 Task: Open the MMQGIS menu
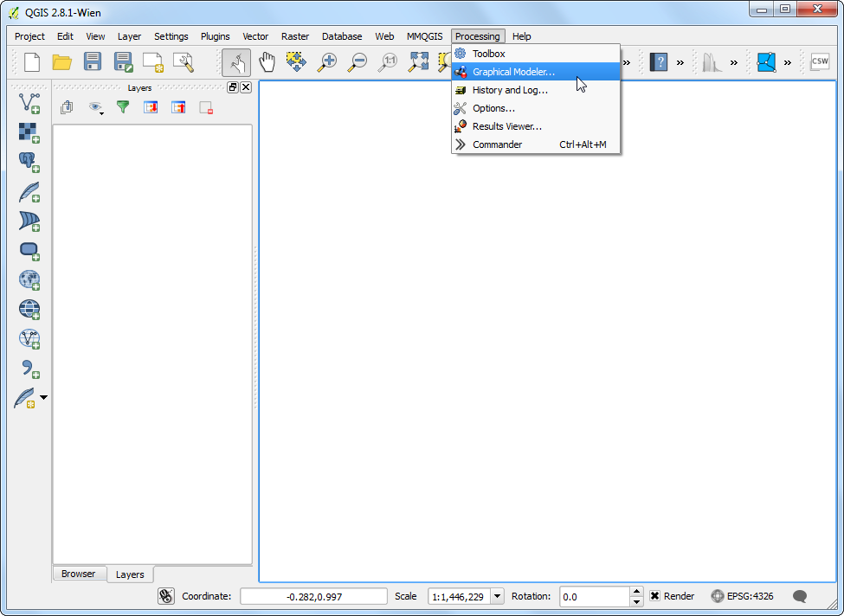pyautogui.click(x=425, y=36)
